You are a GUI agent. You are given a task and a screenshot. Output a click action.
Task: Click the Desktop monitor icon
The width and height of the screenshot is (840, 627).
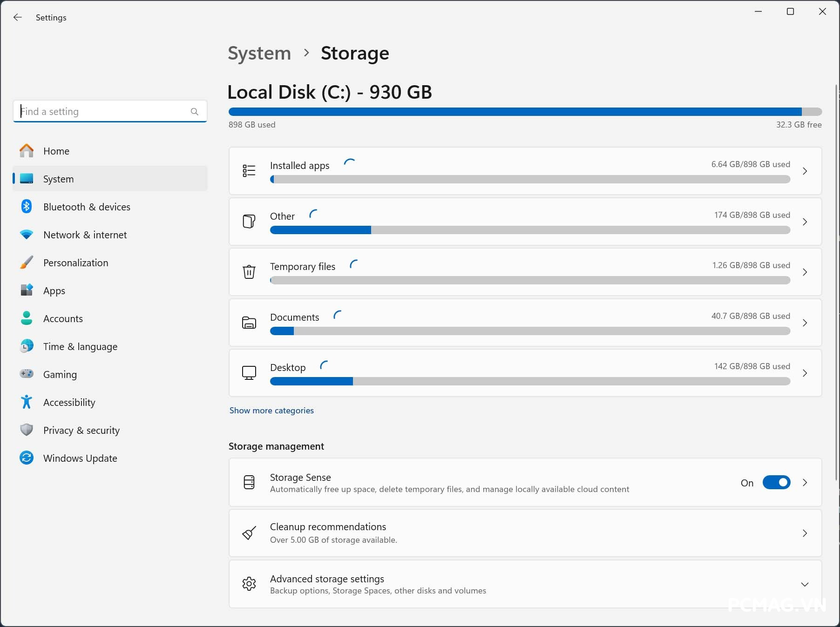(x=250, y=373)
